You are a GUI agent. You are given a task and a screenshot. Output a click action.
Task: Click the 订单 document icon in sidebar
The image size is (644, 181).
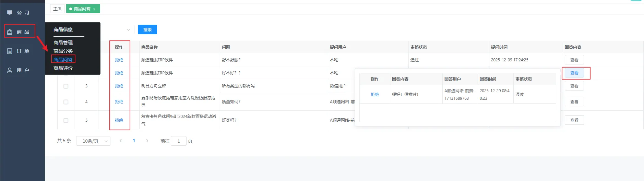pos(10,51)
